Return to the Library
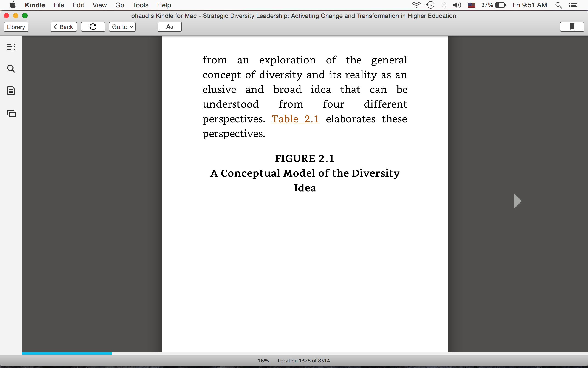This screenshot has height=368, width=588. (x=16, y=27)
